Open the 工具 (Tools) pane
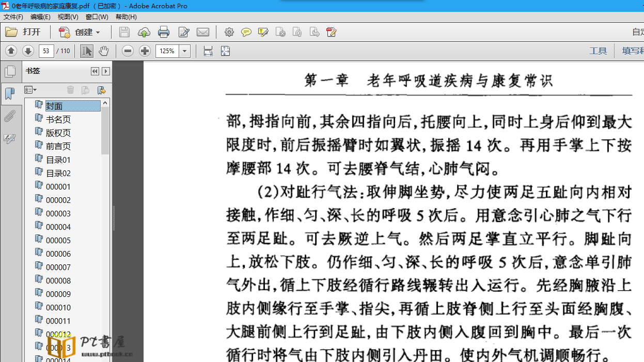 point(598,51)
